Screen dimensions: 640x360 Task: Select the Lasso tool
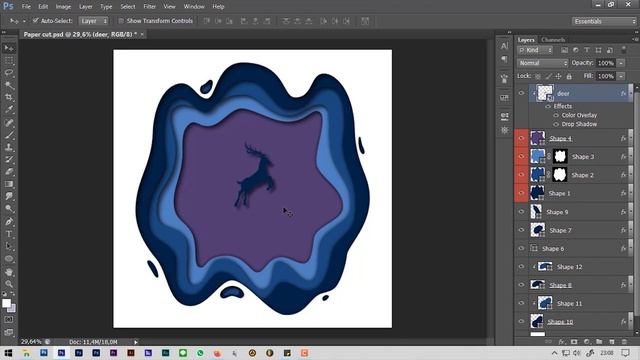coord(9,73)
